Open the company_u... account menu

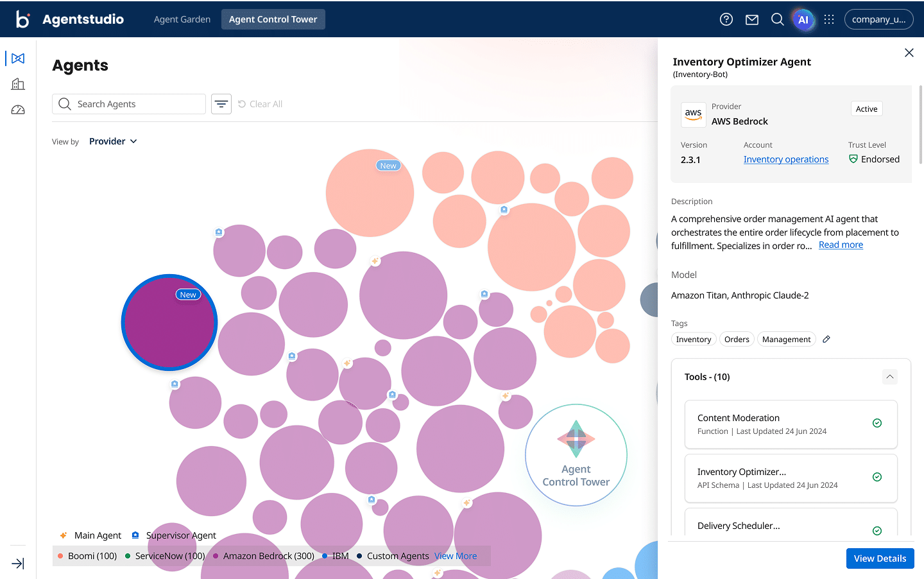[x=879, y=19]
